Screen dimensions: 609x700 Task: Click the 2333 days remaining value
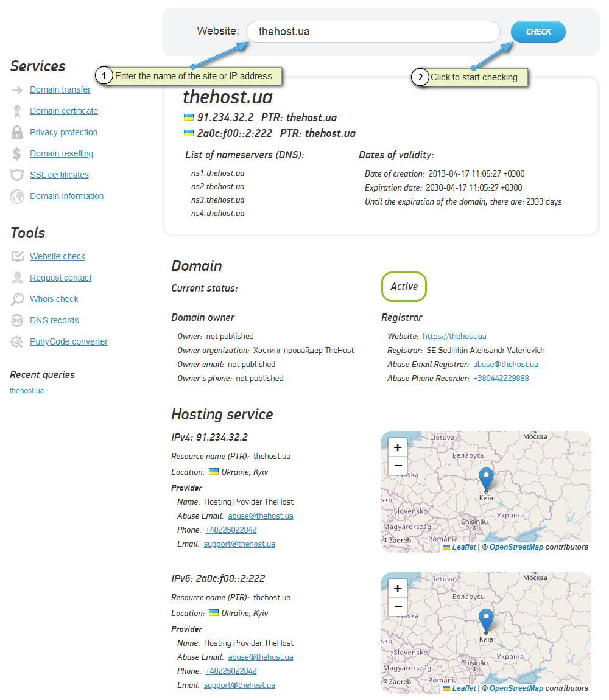click(x=544, y=202)
